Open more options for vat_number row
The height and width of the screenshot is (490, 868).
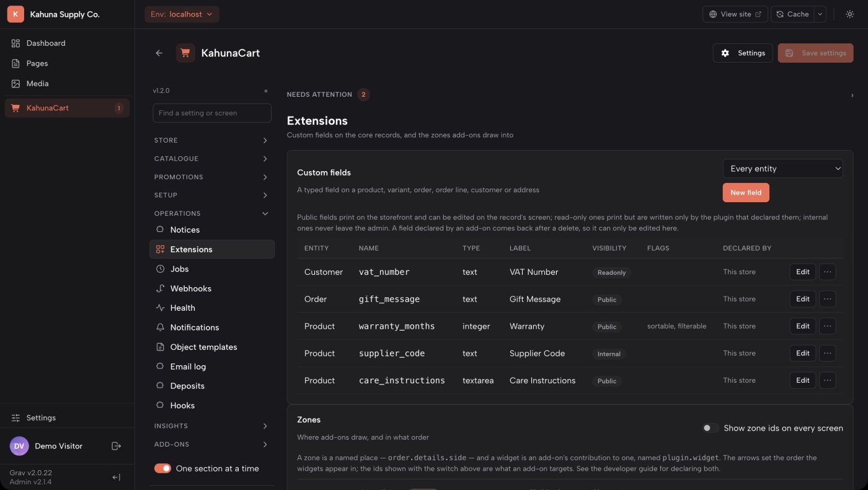pyautogui.click(x=828, y=272)
